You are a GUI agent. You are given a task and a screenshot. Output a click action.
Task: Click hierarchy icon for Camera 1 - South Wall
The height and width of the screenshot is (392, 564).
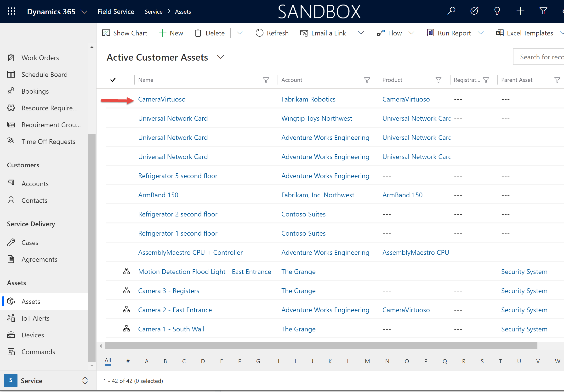(x=126, y=329)
